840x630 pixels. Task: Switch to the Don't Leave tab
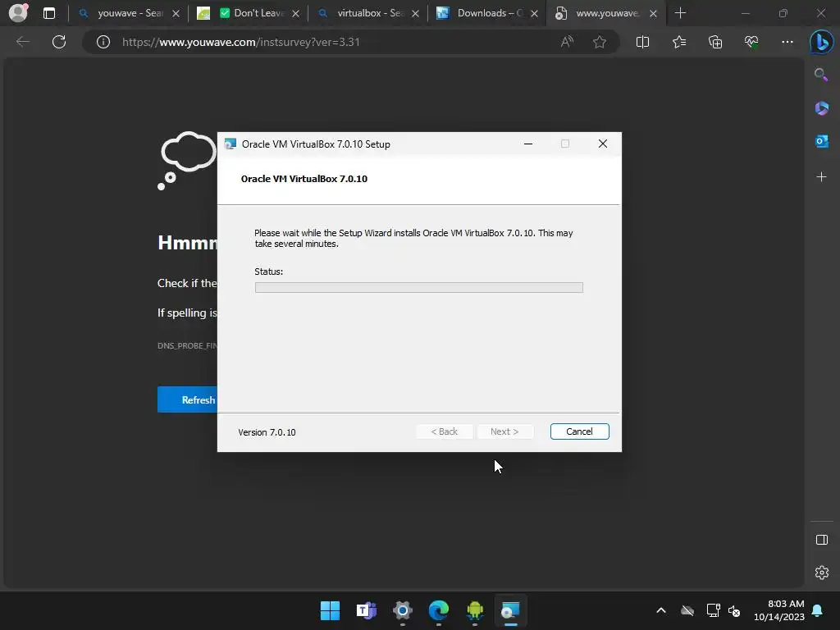point(249,13)
